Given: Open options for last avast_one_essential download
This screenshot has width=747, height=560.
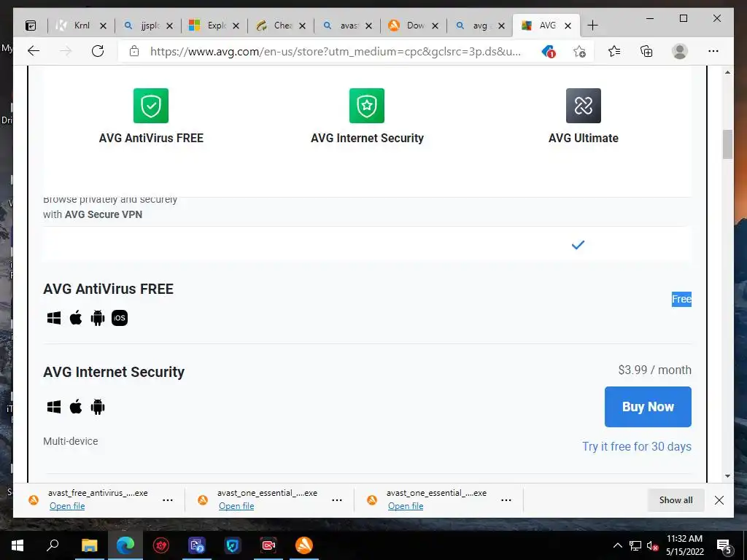Looking at the screenshot, I should 506,500.
